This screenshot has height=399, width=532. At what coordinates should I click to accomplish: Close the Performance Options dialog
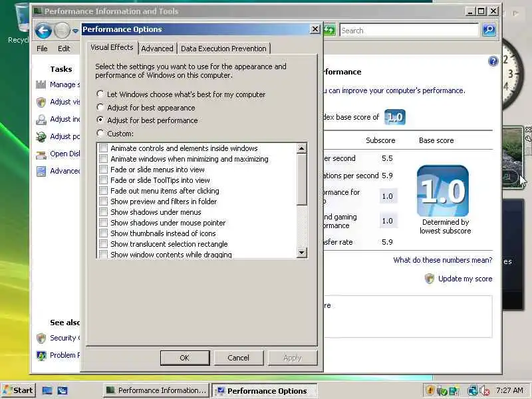tap(315, 29)
